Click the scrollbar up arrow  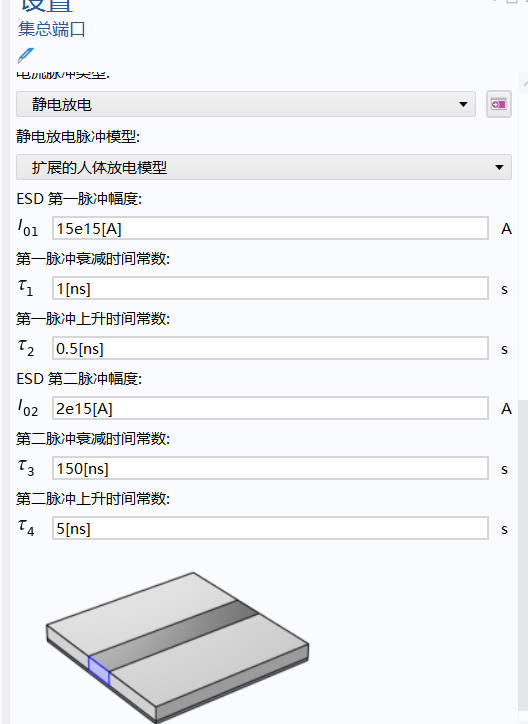pyautogui.click(x=523, y=82)
